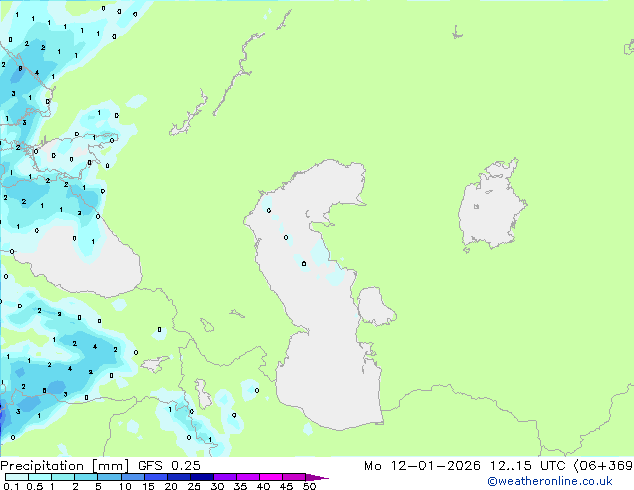Image resolution: width=634 pixels, height=490 pixels.
Task: Click the 'Mo 12-01-2026' date text
Action: [422, 466]
